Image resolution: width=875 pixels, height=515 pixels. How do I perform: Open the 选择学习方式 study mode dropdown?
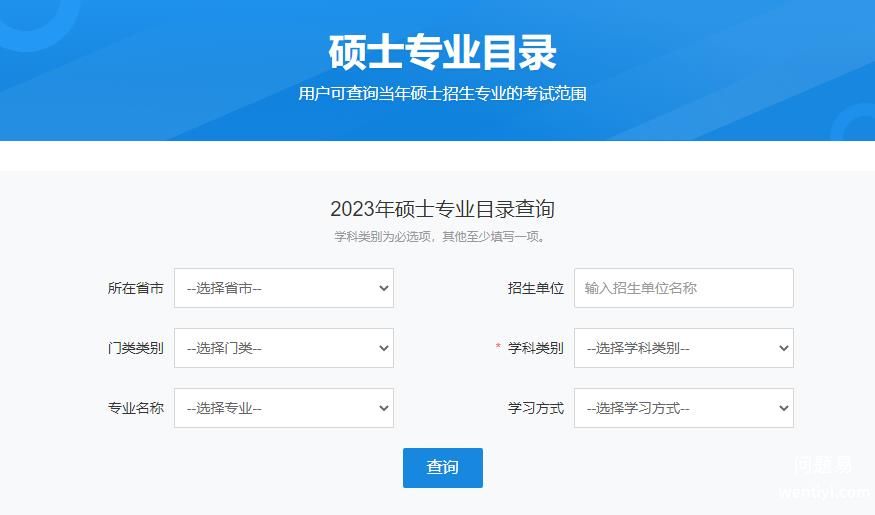tap(683, 408)
